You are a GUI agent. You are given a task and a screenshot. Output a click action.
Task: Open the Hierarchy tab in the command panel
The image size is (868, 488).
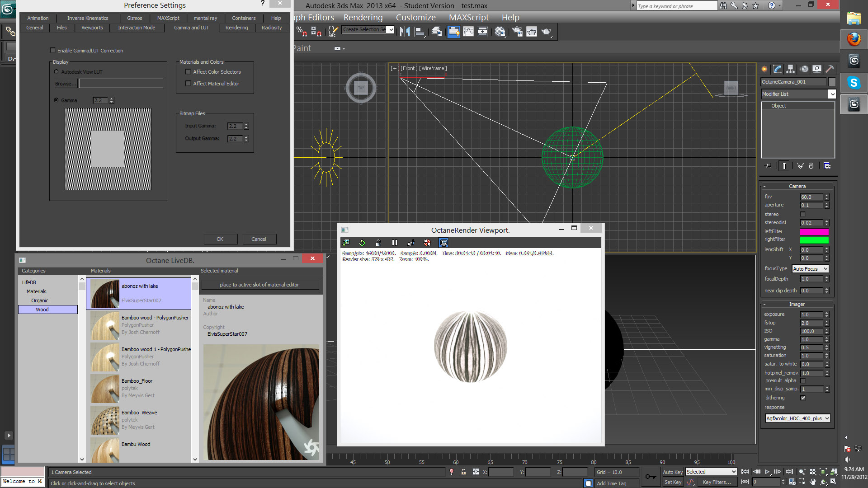pyautogui.click(x=790, y=69)
